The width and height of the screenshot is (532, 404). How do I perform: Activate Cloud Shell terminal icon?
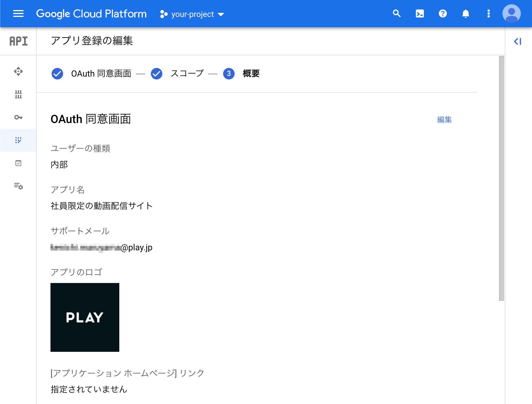(x=420, y=13)
